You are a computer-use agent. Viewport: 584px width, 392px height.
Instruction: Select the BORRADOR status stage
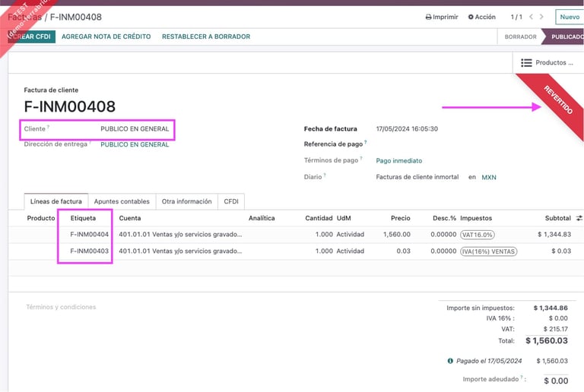tap(520, 36)
